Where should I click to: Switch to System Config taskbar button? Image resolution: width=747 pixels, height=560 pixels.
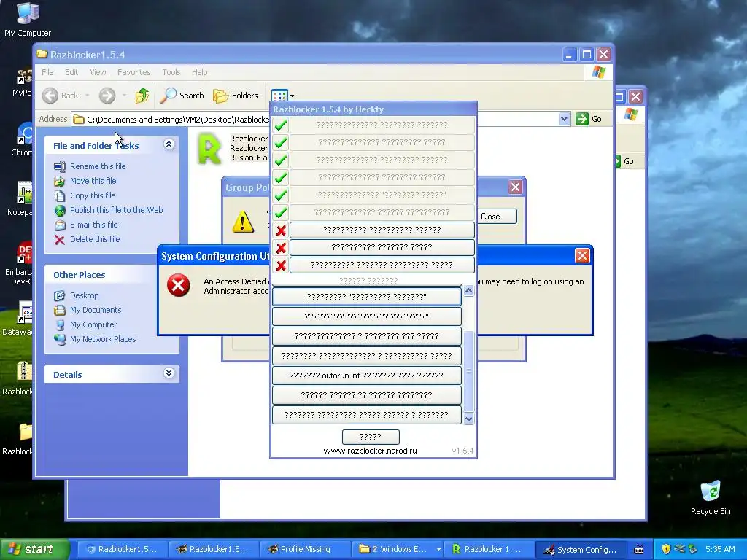pos(581,549)
